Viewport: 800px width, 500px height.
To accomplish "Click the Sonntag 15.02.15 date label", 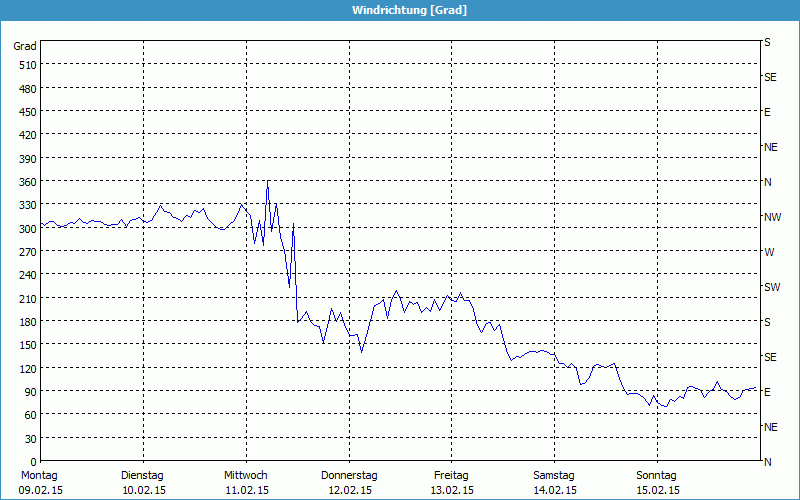I will 657,482.
